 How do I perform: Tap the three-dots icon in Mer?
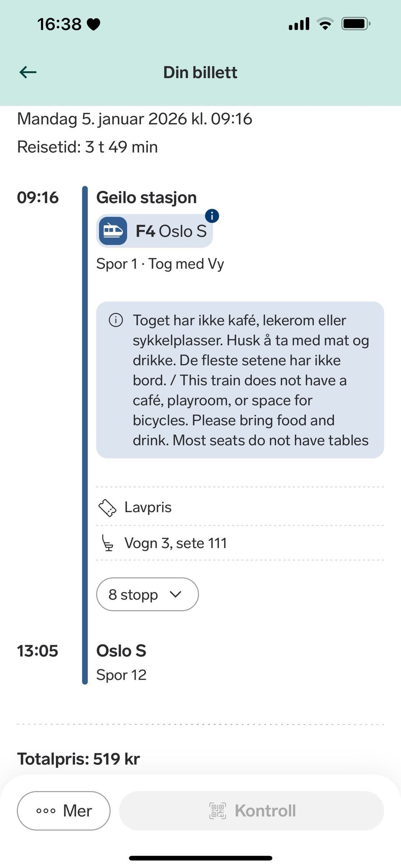coord(46,811)
